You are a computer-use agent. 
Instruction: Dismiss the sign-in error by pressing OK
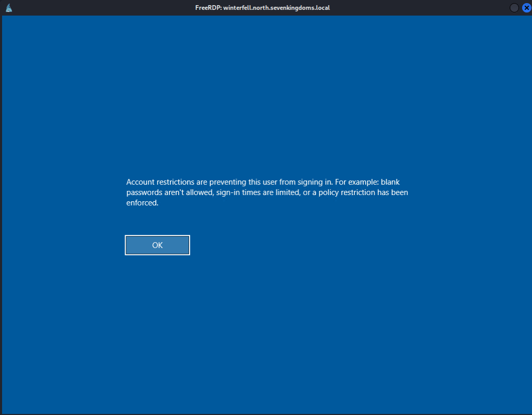click(157, 245)
